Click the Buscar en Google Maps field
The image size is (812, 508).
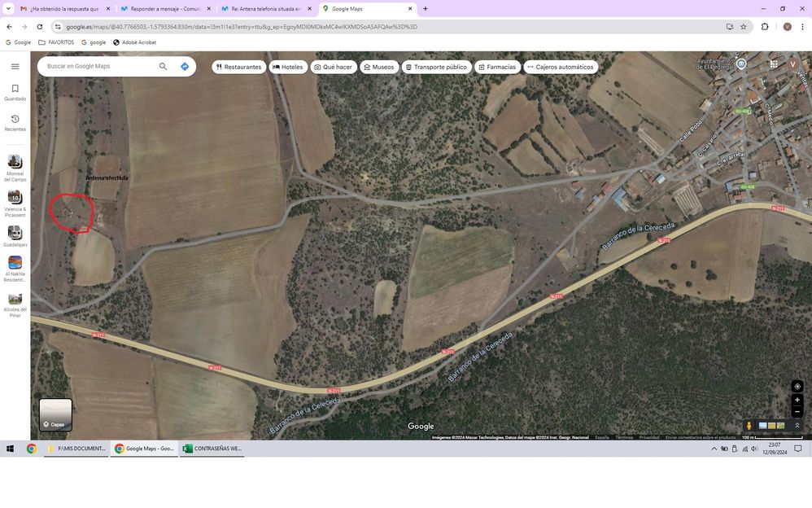coord(98,67)
